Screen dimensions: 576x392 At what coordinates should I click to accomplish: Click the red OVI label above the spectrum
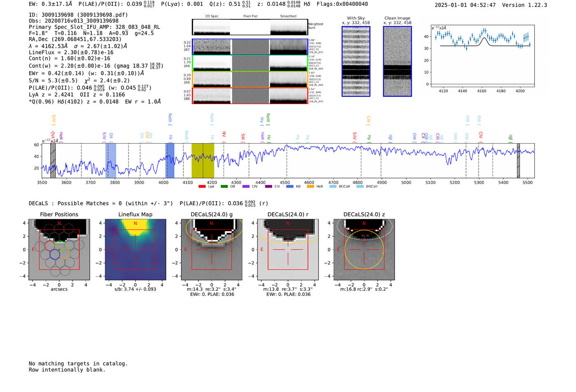[53, 137]
